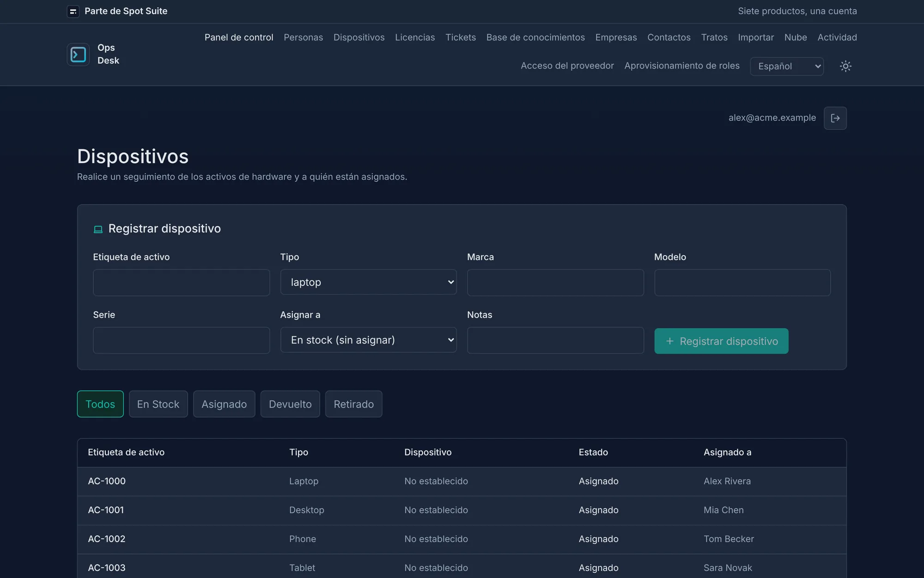Viewport: 924px width, 578px height.
Task: Focus the Notas input field
Action: [x=555, y=340]
